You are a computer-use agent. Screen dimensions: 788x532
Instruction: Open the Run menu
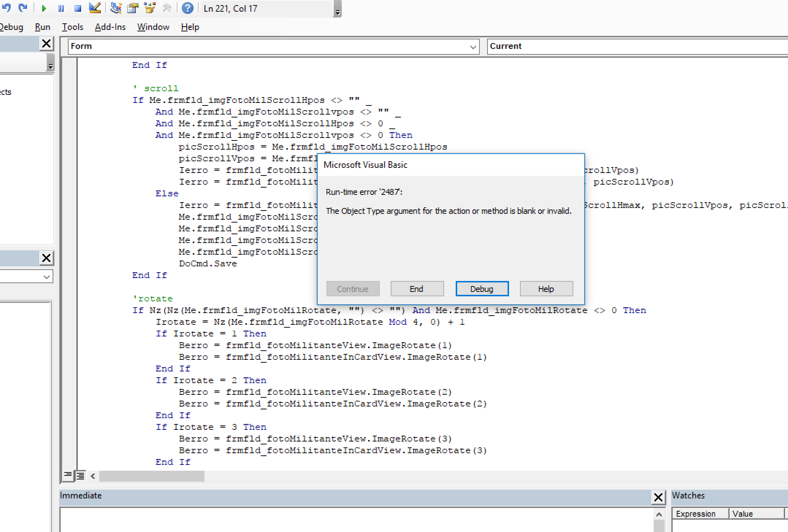42,27
